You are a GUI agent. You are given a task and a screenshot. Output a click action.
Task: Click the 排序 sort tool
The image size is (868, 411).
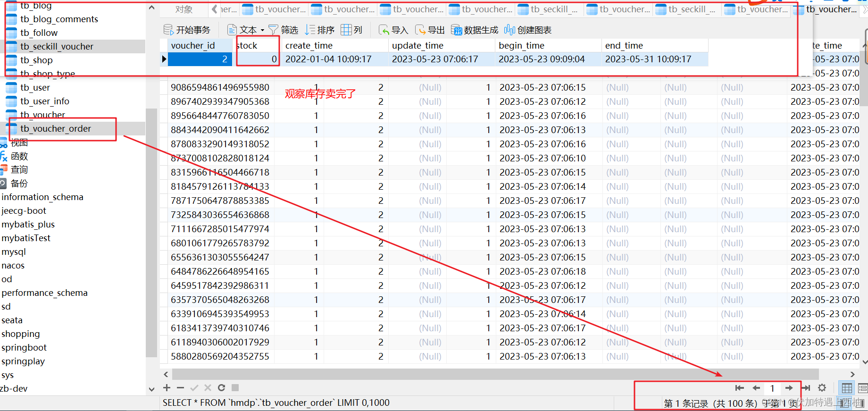pos(319,30)
